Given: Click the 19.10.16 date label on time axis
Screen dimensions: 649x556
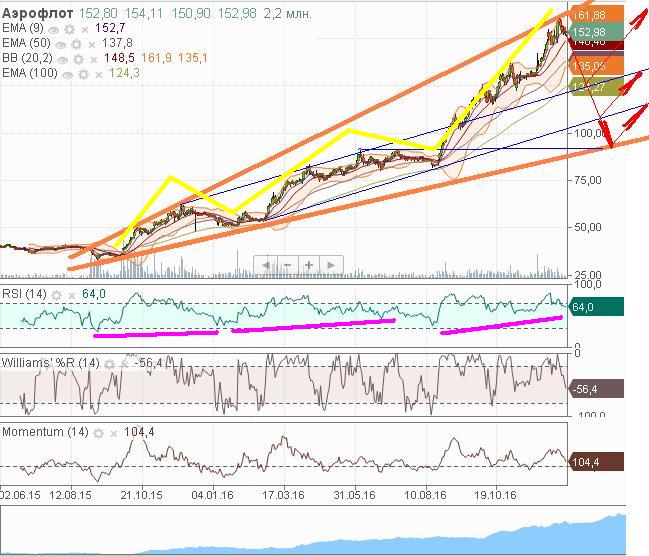Looking at the screenshot, I should pyautogui.click(x=495, y=495).
